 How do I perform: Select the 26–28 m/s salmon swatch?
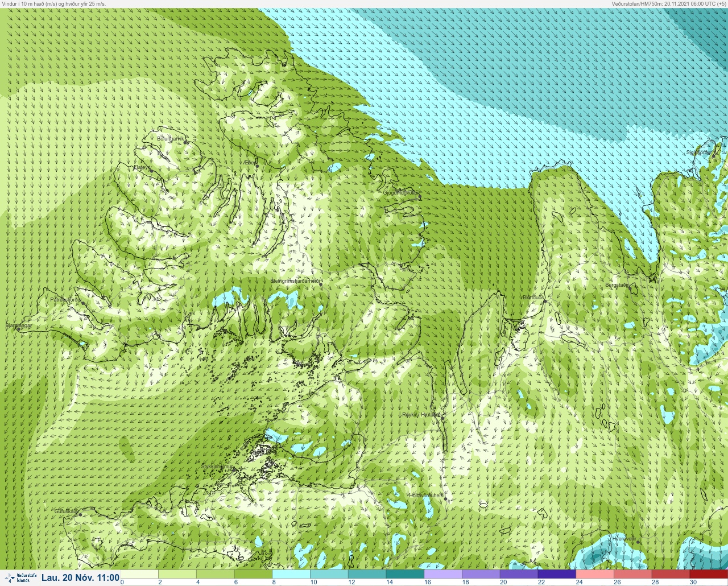pos(632,574)
